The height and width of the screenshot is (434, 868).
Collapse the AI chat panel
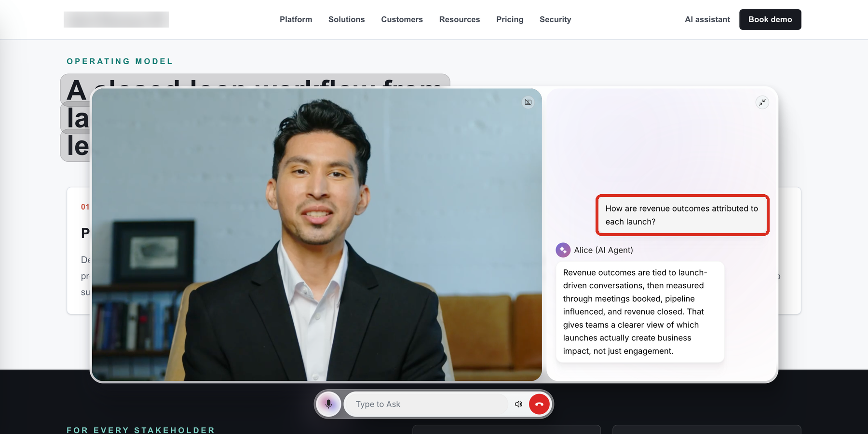click(762, 102)
